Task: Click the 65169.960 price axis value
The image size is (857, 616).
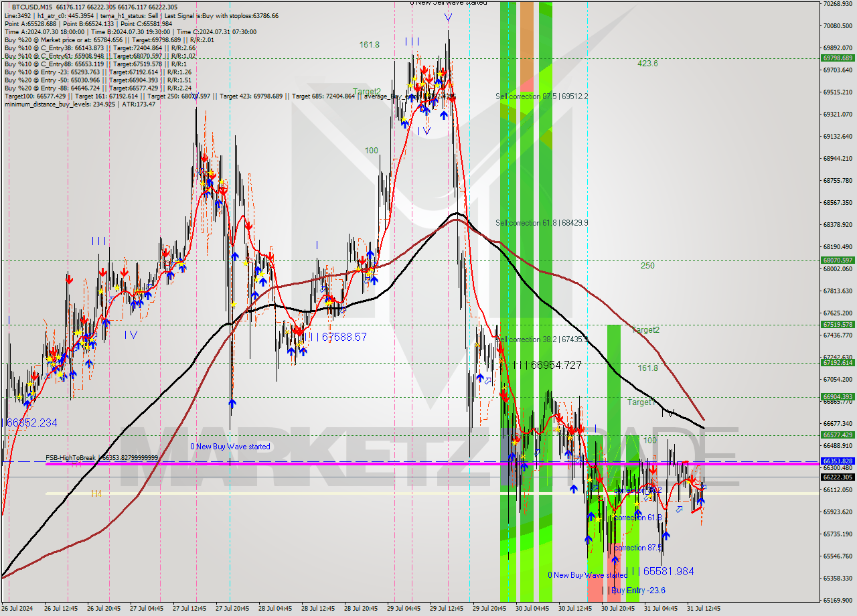Action: pos(838,601)
